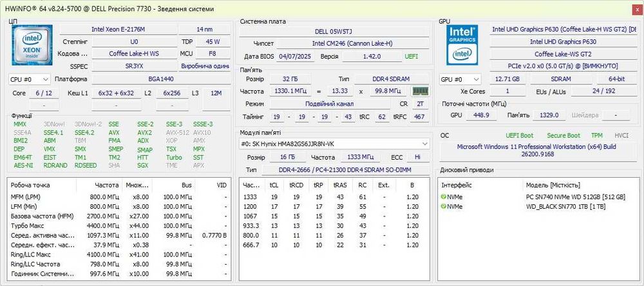Click the Turbo feature flag
This screenshot has height=286, width=644.
(x=174, y=157)
